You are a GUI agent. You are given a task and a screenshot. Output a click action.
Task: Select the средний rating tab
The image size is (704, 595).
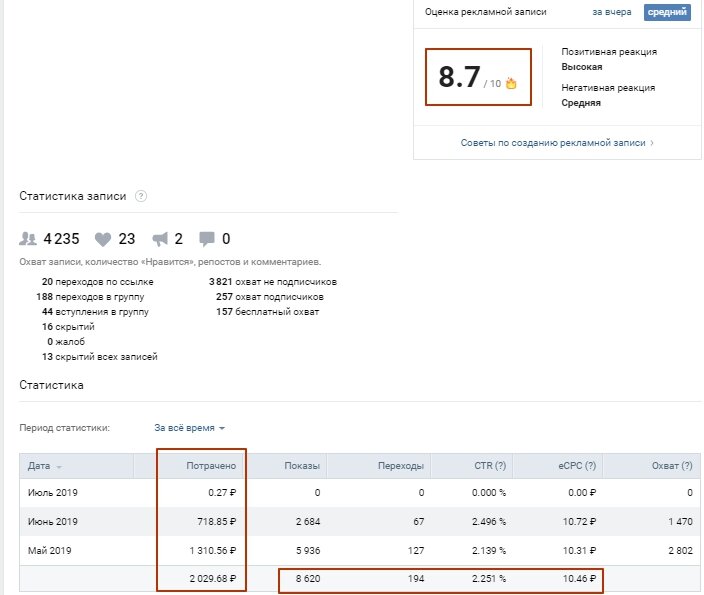[667, 12]
